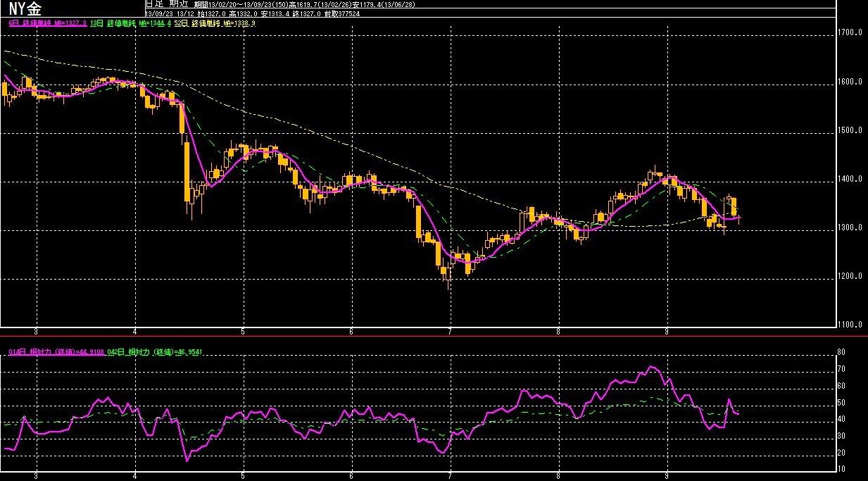Image resolution: width=868 pixels, height=481 pixels.
Task: Click the 1700.0 price axis label
Action: (851, 33)
